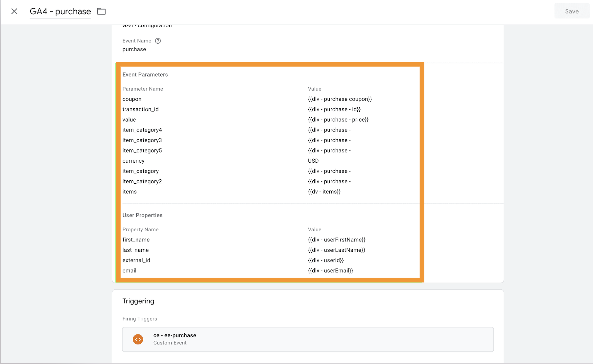The width and height of the screenshot is (593, 364).
Task: Expand the User Properties section
Action: [142, 215]
